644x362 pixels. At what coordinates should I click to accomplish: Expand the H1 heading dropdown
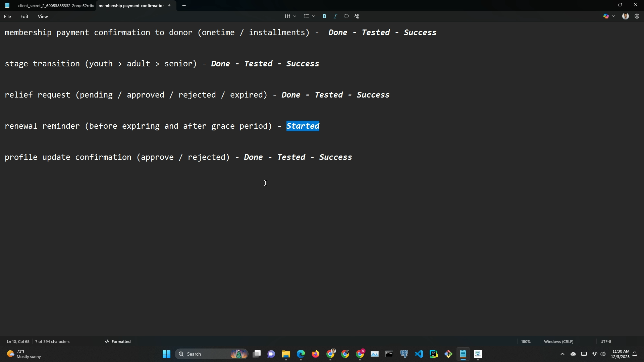pos(290,16)
